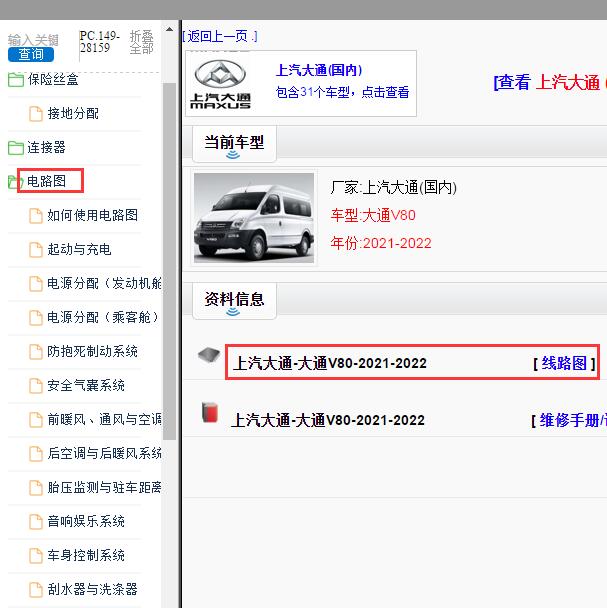Open 车身控制系统 entry
The width and height of the screenshot is (607, 608).
86,556
